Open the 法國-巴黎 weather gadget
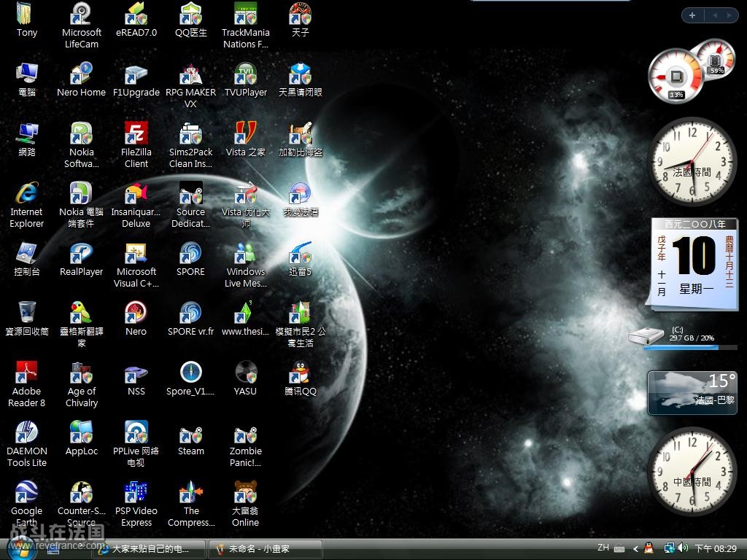Image resolution: width=747 pixels, height=560 pixels. [692, 393]
